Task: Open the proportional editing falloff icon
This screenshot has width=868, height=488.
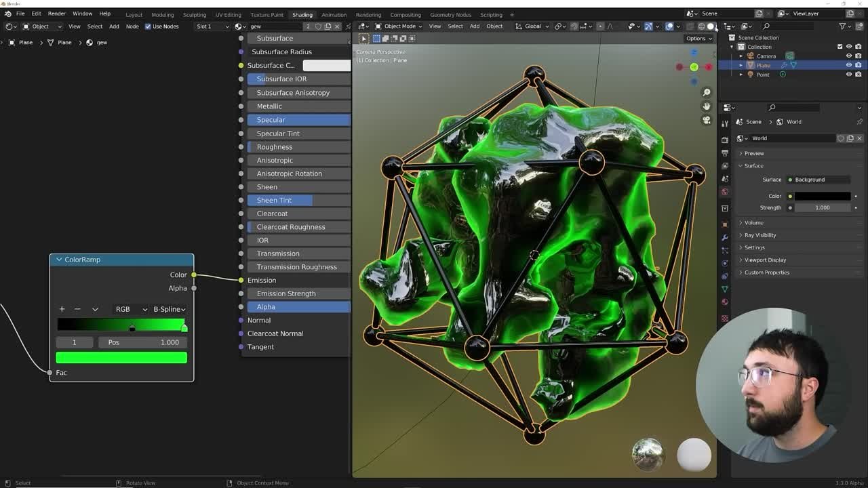Action: pyautogui.click(x=609, y=26)
